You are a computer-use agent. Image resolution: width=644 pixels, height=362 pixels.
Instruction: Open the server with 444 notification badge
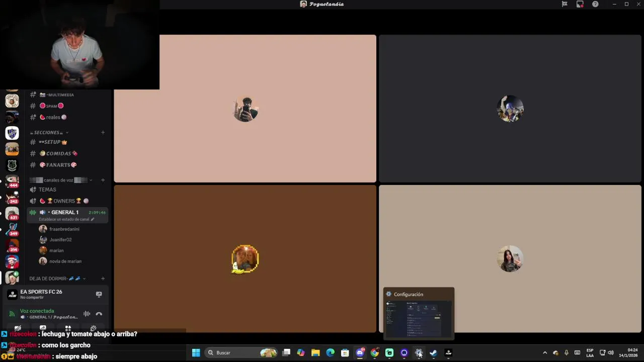click(12, 182)
